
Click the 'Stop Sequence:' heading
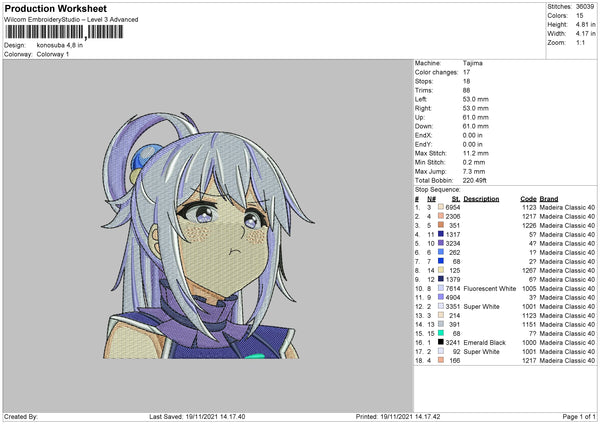437,189
